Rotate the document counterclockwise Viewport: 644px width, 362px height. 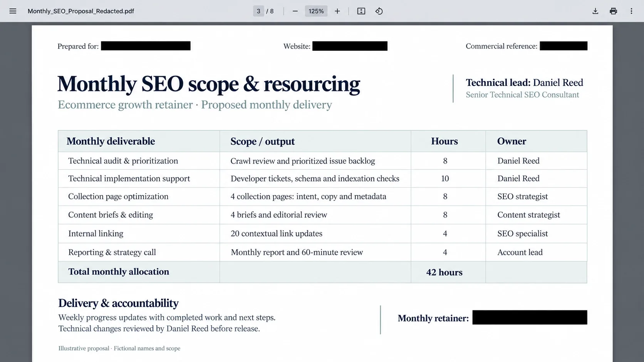pyautogui.click(x=379, y=11)
